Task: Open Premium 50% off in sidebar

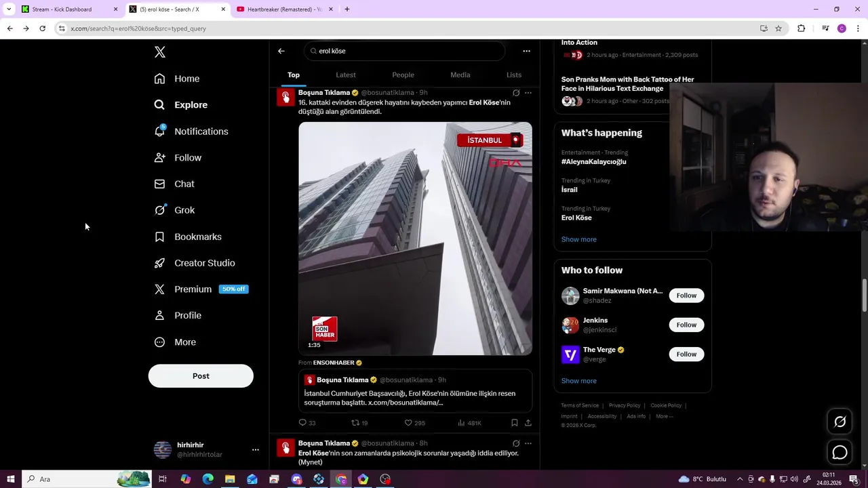Action: (x=201, y=289)
